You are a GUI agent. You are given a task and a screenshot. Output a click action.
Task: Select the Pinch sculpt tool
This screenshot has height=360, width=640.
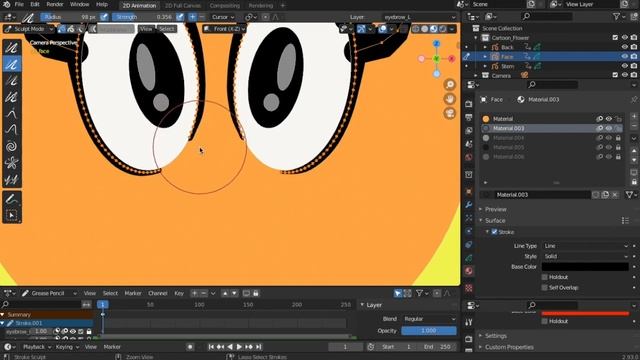[12, 163]
